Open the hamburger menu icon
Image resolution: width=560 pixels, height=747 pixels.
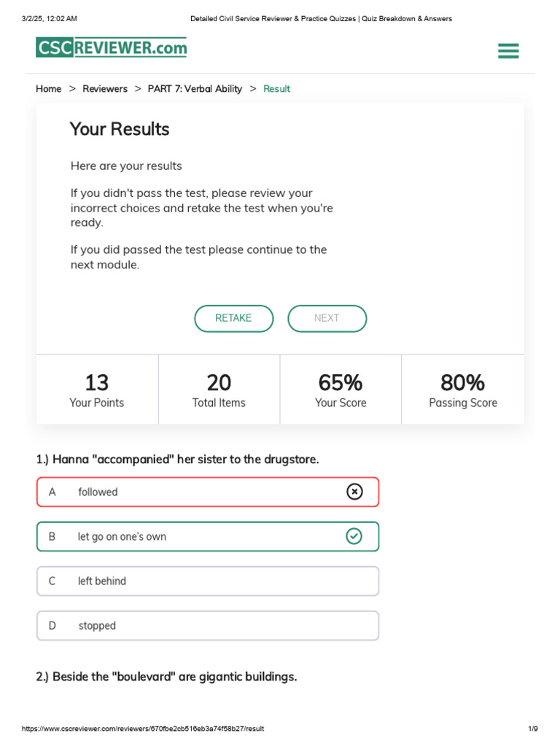pyautogui.click(x=508, y=50)
